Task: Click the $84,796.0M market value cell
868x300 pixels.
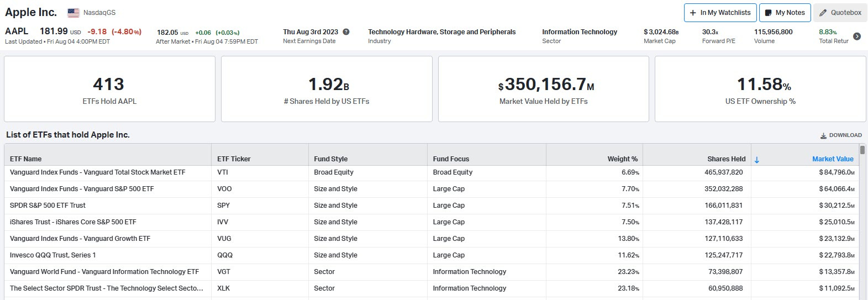Action: 837,172
